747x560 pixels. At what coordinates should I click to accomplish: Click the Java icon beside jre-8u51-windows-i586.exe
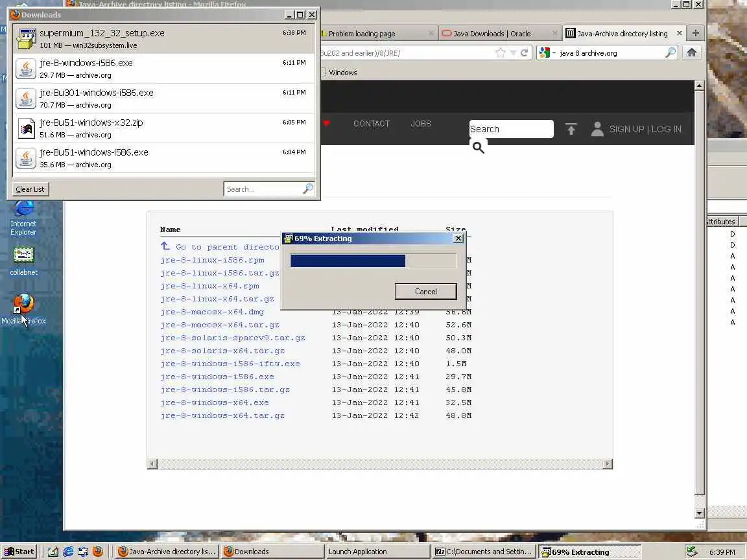pyautogui.click(x=26, y=158)
